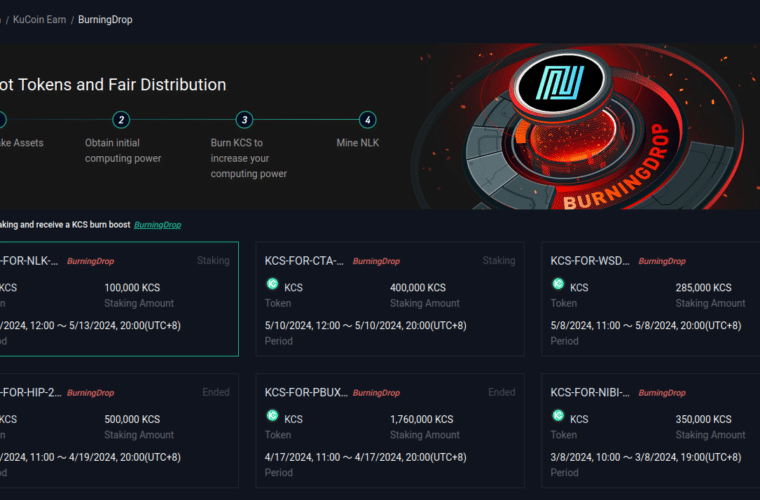The width and height of the screenshot is (760, 500).
Task: Click Burn KCS to increase power label
Action: pyautogui.click(x=249, y=158)
